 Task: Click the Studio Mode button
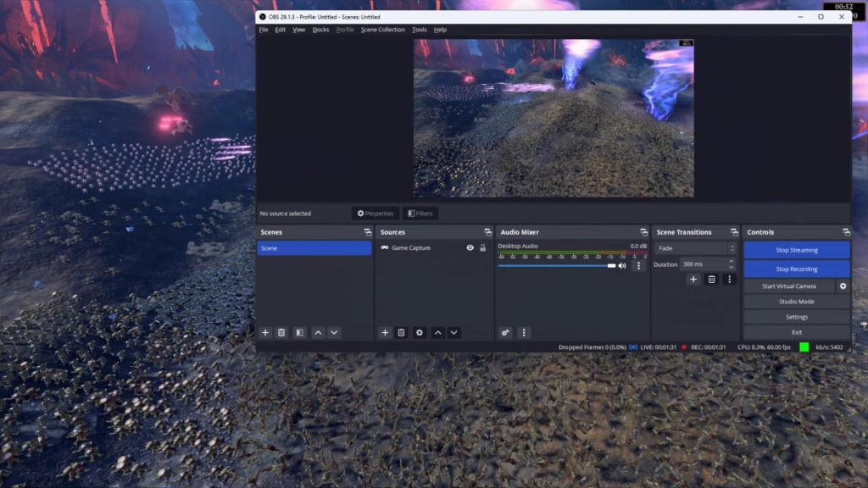click(x=797, y=302)
